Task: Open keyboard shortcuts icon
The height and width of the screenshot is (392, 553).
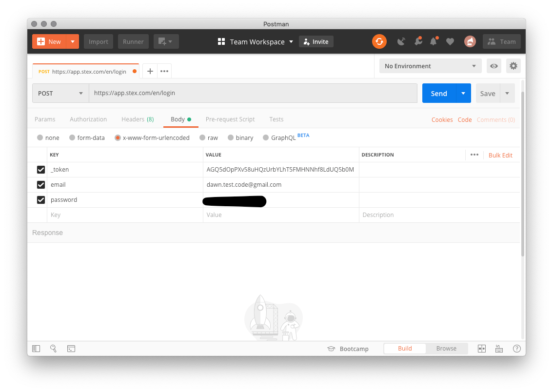Action: (x=499, y=349)
